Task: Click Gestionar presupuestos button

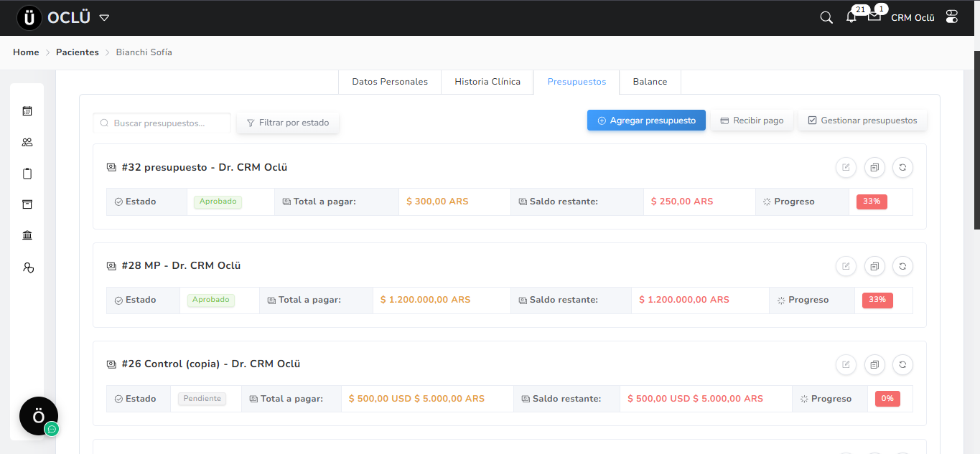Action: pyautogui.click(x=862, y=120)
